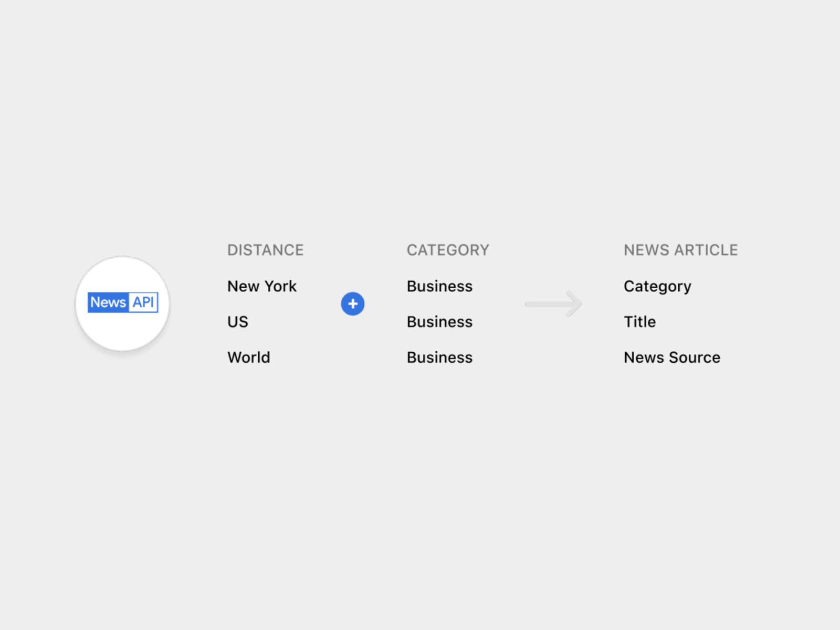Select the DISTANCE column heading
Screen dimensions: 840x630
pos(265,250)
